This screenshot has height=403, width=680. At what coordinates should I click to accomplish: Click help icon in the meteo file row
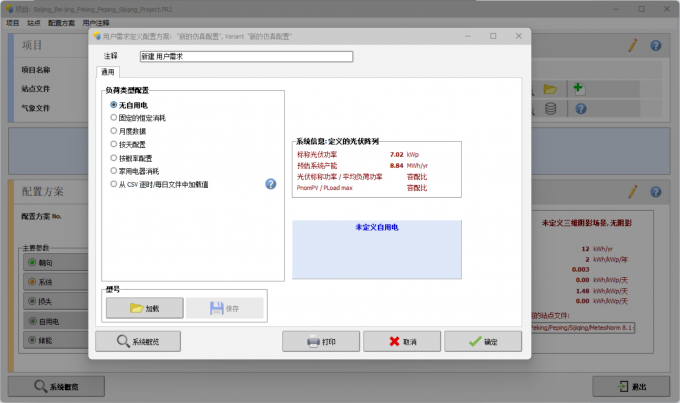click(581, 108)
